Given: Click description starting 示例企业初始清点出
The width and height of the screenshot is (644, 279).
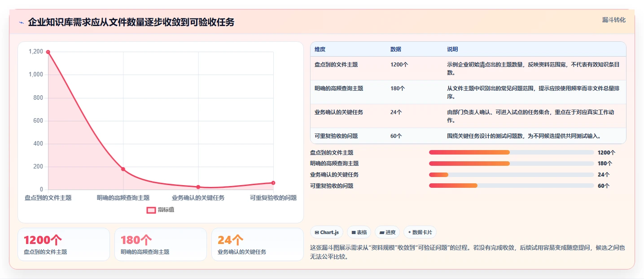Looking at the screenshot, I should [x=534, y=68].
